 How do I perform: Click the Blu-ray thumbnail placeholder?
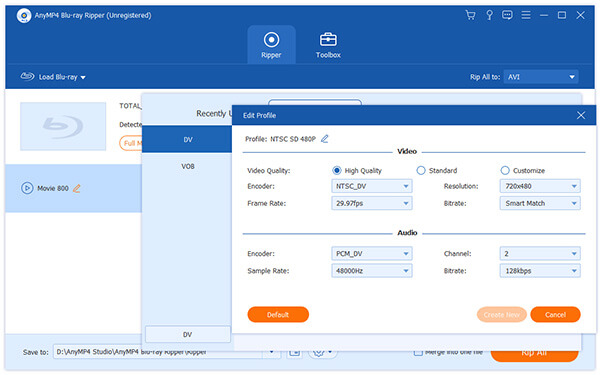pos(63,126)
